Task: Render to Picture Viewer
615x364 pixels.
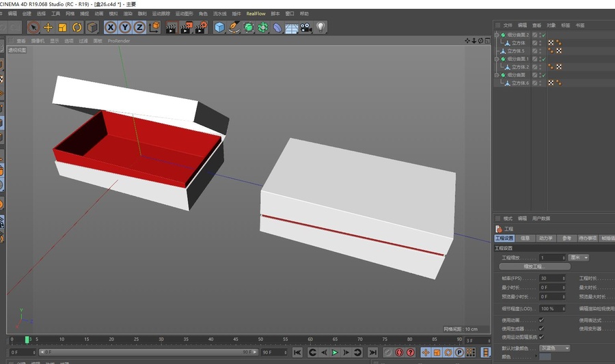Action: (185, 27)
